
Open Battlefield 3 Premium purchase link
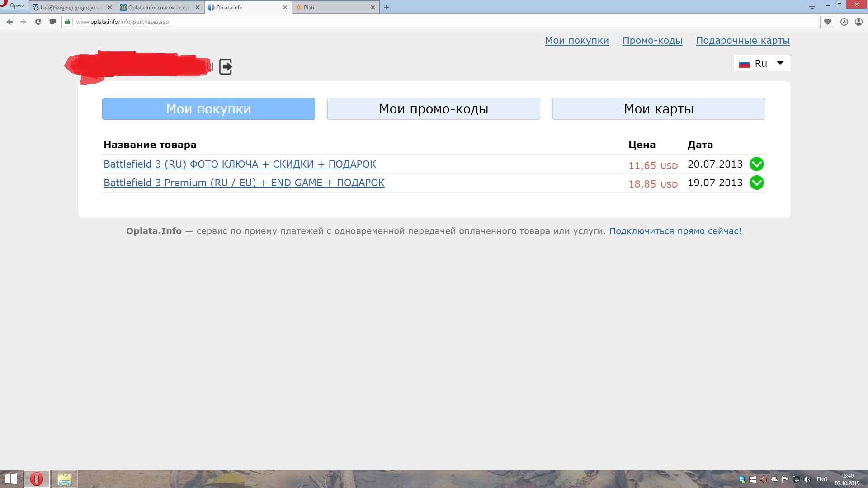[x=244, y=183]
